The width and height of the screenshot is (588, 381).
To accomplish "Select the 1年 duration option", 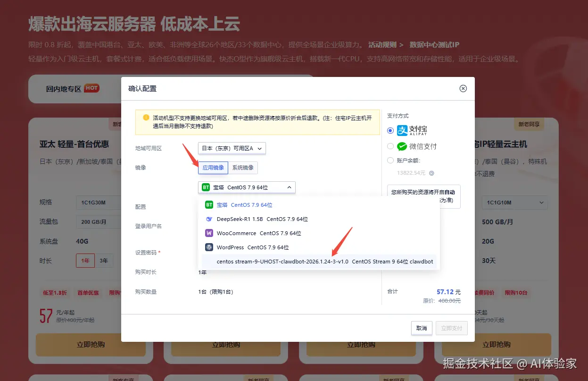I will click(x=85, y=261).
